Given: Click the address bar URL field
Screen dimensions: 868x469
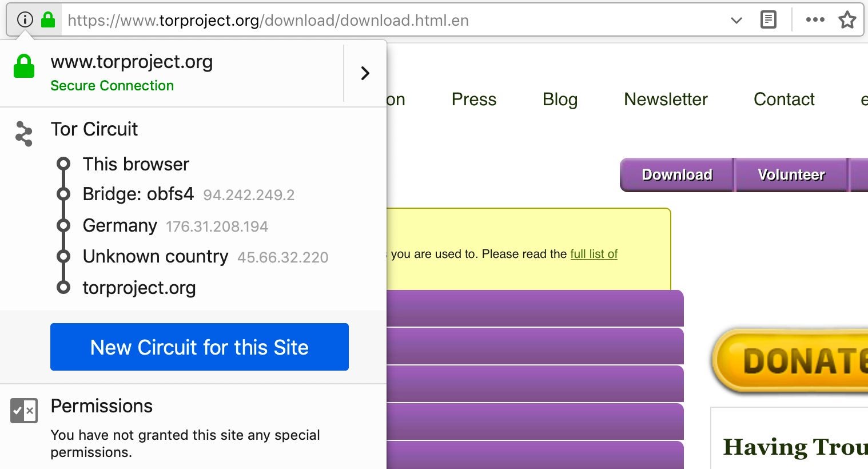Looking at the screenshot, I should point(395,21).
